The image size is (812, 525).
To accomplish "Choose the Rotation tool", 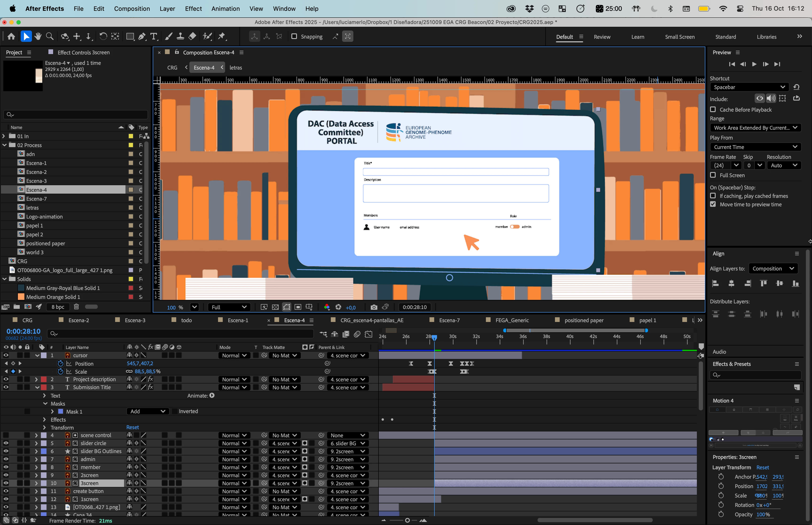I will click(x=103, y=36).
